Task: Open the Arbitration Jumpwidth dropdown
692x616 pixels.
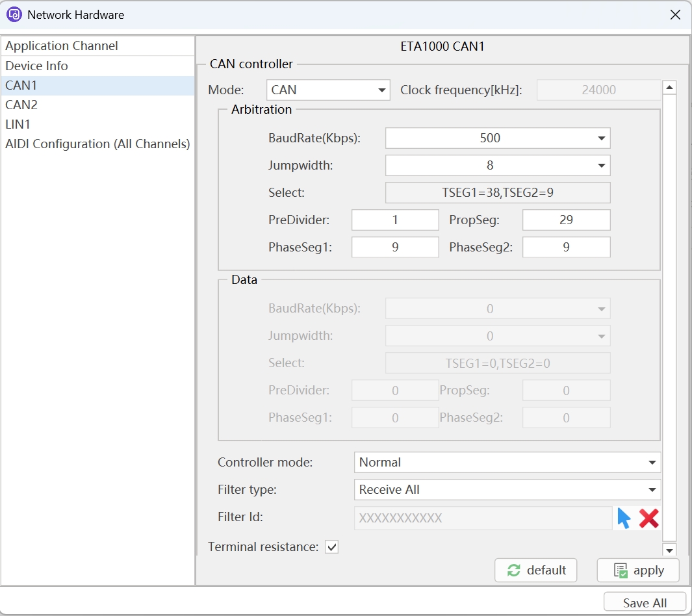Action: coord(498,166)
